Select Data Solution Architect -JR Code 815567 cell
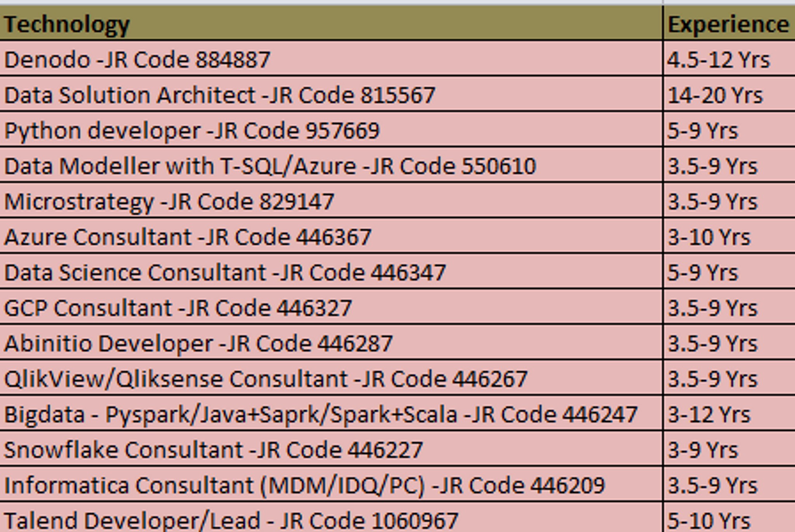The width and height of the screenshot is (795, 532). (x=331, y=94)
